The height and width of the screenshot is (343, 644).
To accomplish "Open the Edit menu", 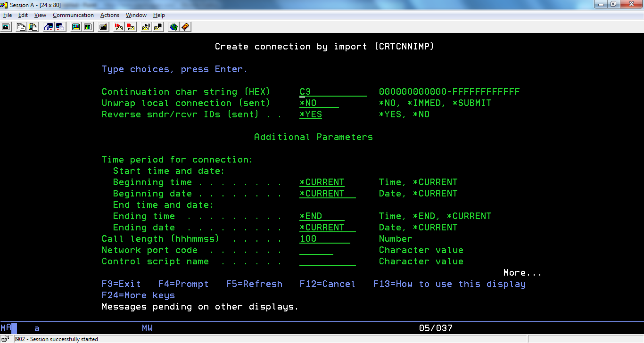I will click(23, 15).
